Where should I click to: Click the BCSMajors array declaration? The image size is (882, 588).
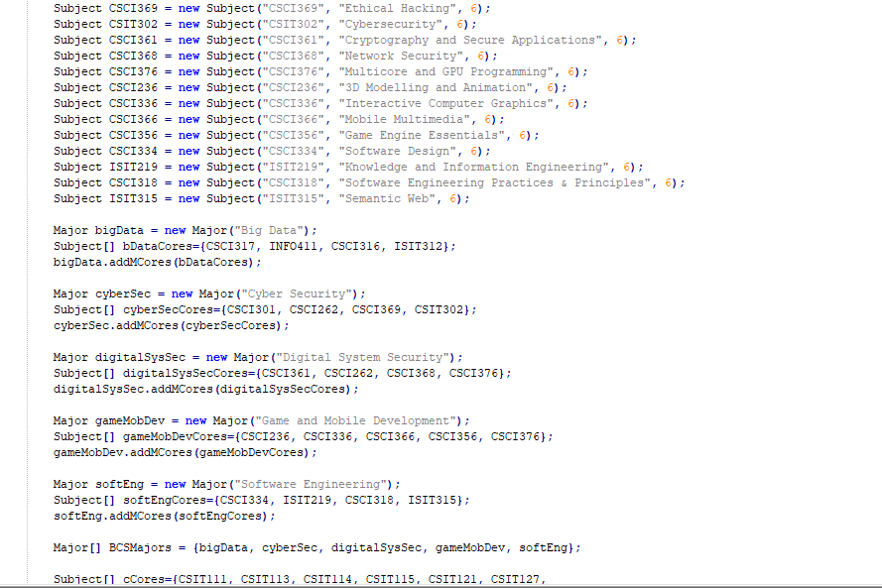[317, 547]
